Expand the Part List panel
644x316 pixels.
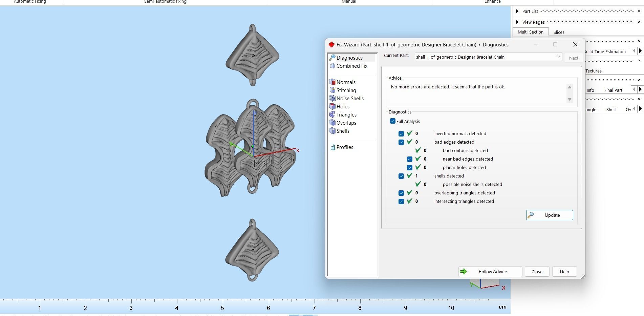pos(517,11)
